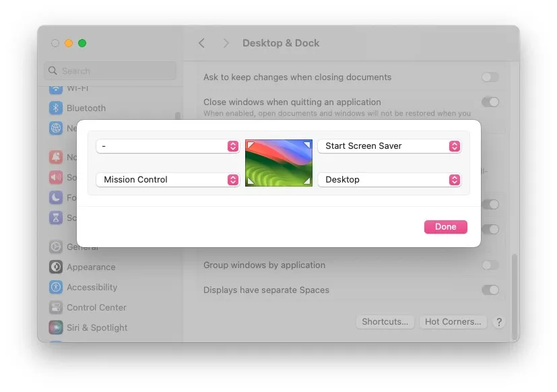
Task: Open the top-left hot corner dropdown
Action: (168, 146)
